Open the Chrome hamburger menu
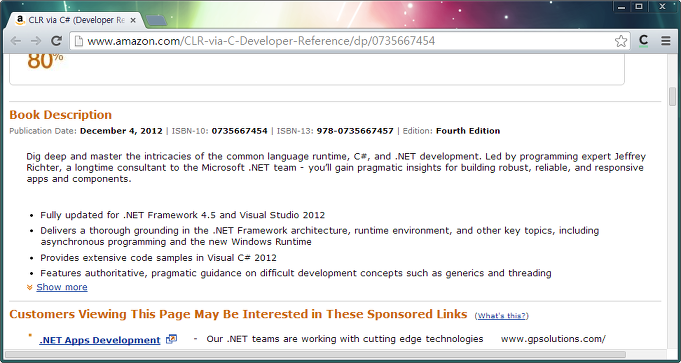 click(665, 41)
